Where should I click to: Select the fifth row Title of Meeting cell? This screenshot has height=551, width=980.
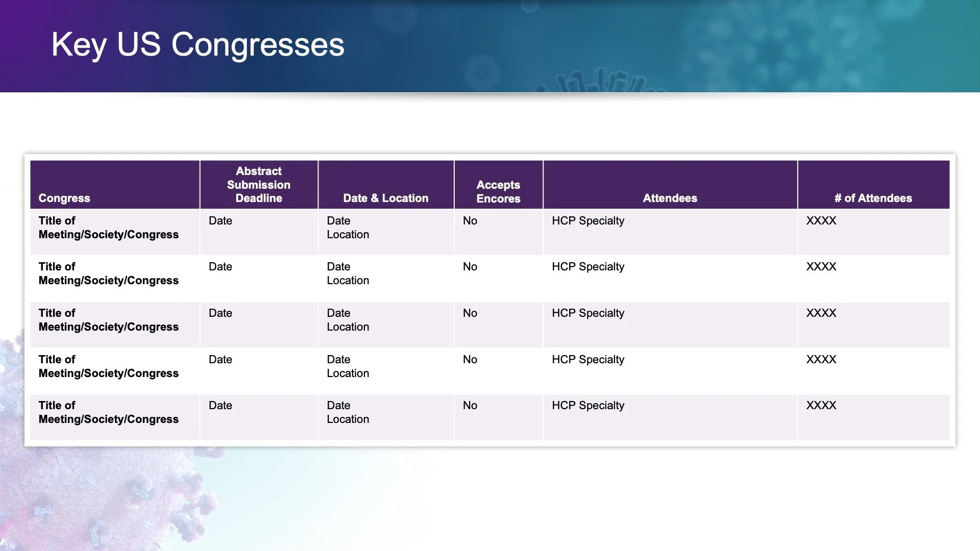[x=108, y=412]
